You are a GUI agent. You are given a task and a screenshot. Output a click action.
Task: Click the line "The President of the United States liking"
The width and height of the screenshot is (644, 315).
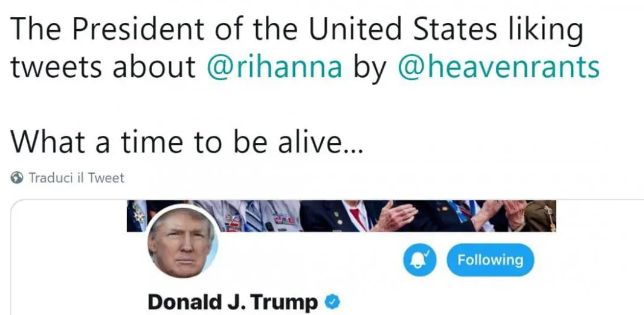(296, 29)
